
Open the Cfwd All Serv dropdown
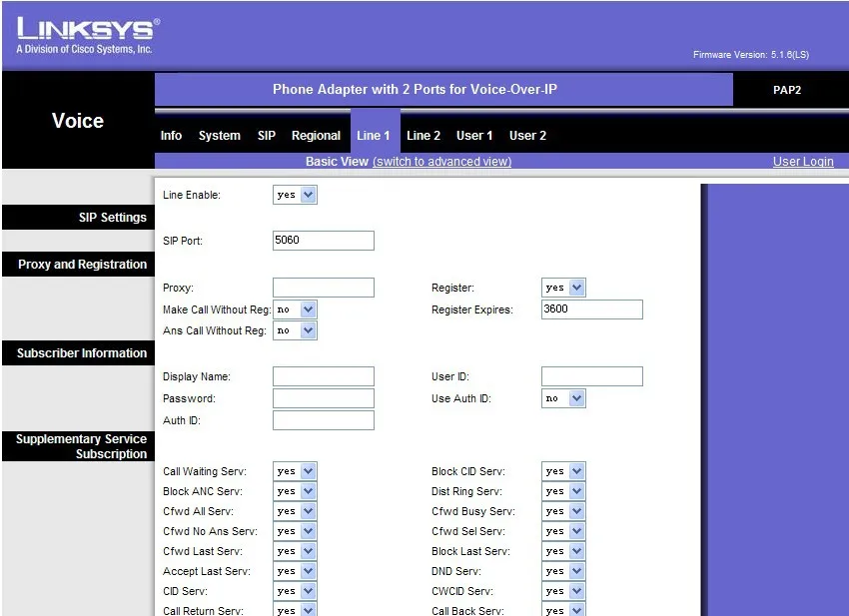tap(295, 511)
